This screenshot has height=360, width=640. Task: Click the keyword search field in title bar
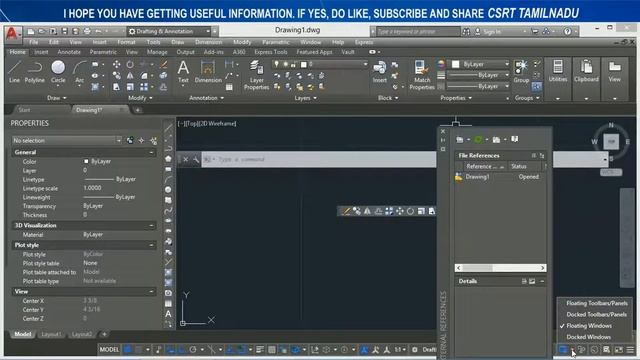418,31
